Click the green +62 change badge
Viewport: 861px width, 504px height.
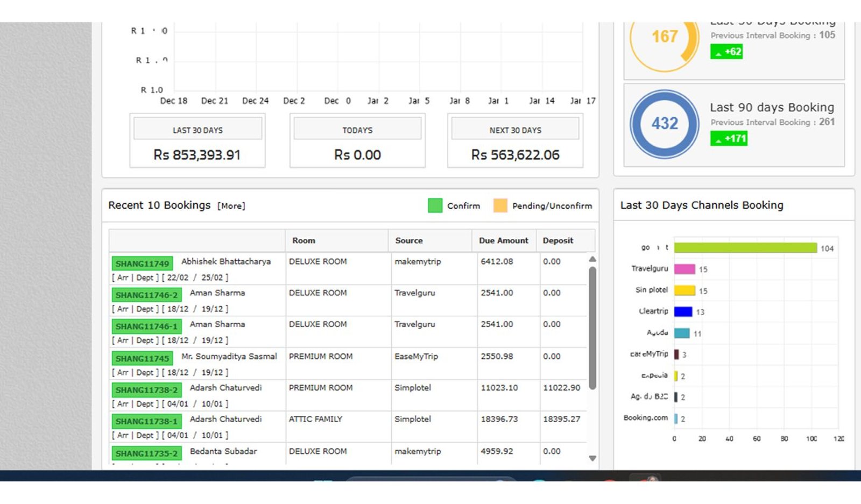[726, 52]
